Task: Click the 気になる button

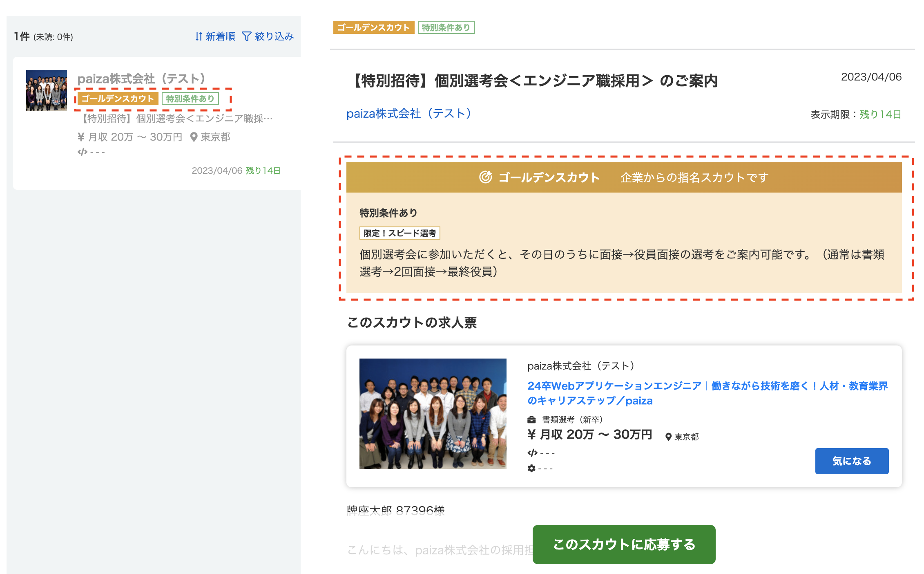Action: [852, 461]
